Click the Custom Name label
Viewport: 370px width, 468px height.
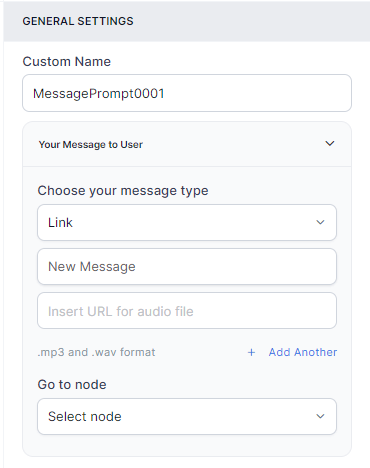(x=67, y=62)
